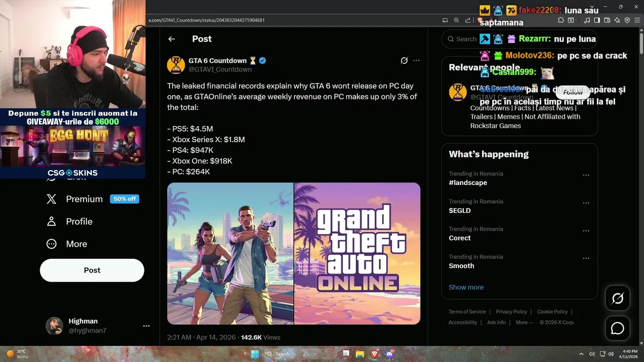Open more options for Smooth trend

586,258
